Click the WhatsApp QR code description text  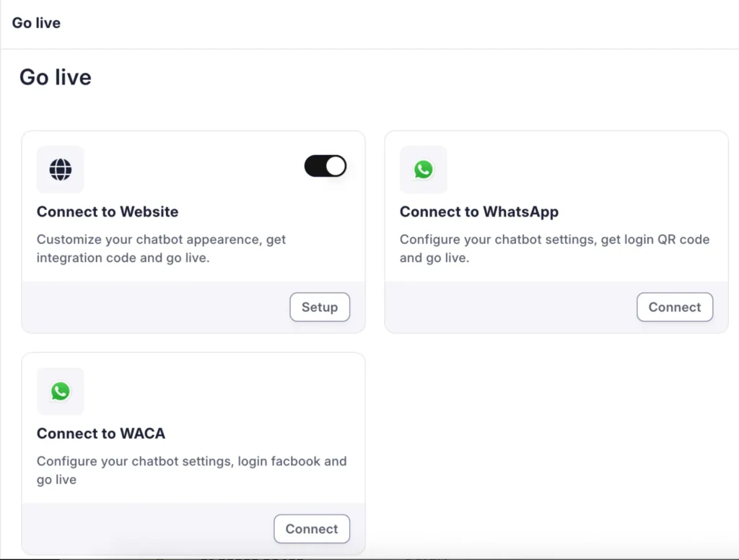[x=554, y=248]
